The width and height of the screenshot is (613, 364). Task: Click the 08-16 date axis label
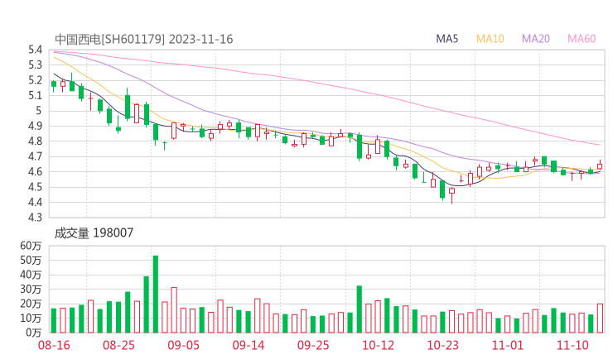click(x=54, y=345)
